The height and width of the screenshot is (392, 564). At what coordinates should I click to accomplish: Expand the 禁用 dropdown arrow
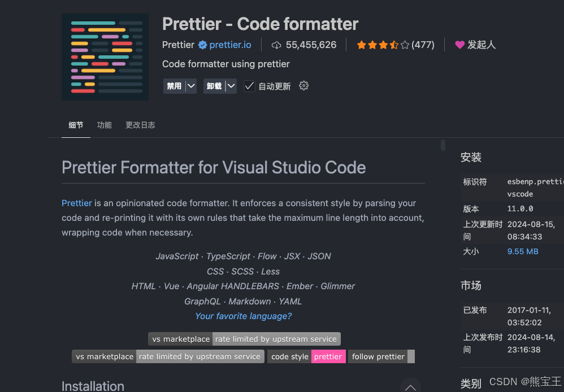[x=192, y=86]
